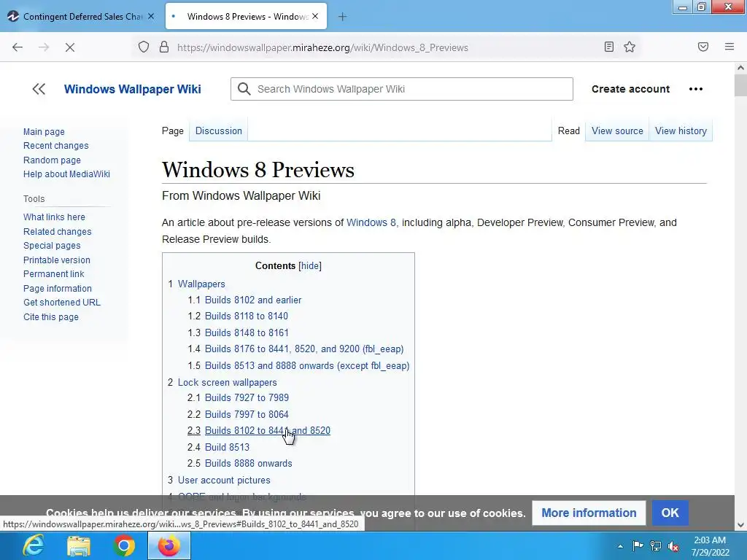
Task: Close the Windows 8 Previews tab
Action: point(315,16)
